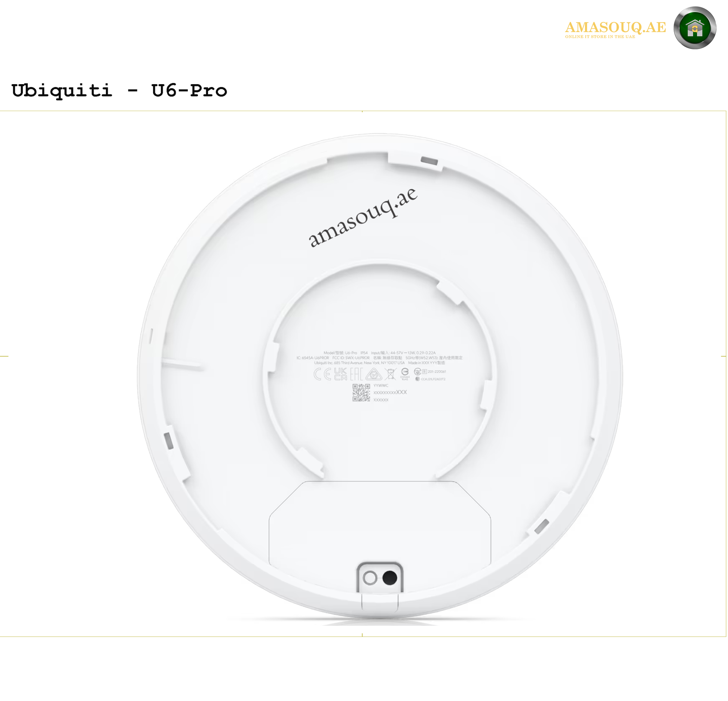Image resolution: width=728 pixels, height=701 pixels.
Task: Select the 'Ubiquiti - U6-Pro' title text
Action: tap(119, 91)
